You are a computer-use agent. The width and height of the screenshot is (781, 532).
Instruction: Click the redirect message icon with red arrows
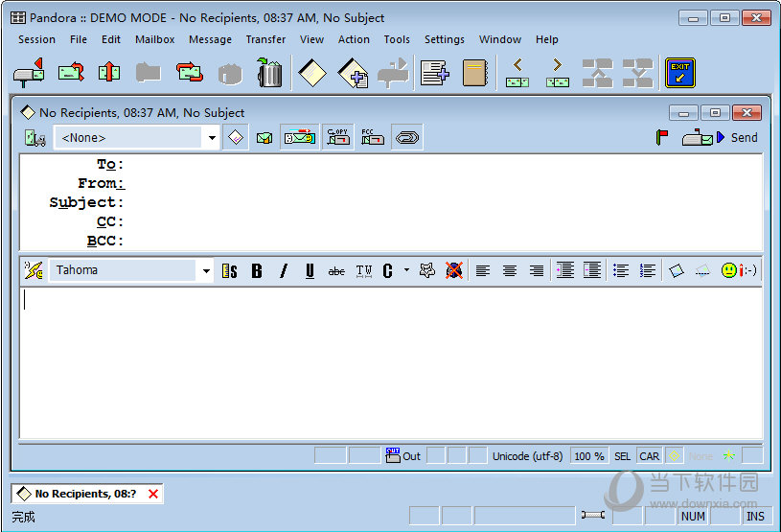190,72
